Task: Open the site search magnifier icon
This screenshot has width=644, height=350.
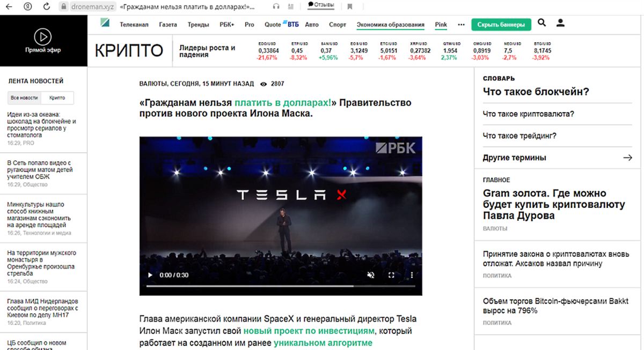Action: point(541,23)
